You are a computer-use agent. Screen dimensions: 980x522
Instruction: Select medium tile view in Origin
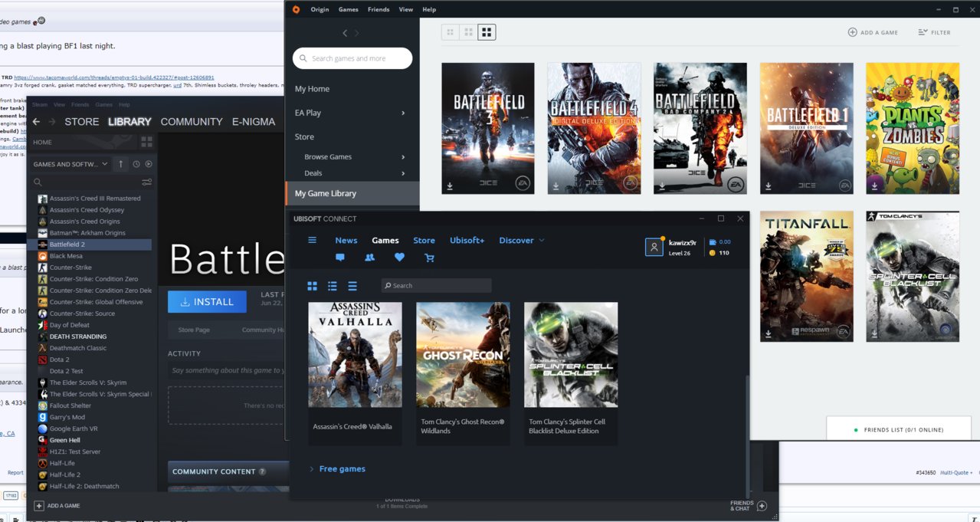(468, 32)
